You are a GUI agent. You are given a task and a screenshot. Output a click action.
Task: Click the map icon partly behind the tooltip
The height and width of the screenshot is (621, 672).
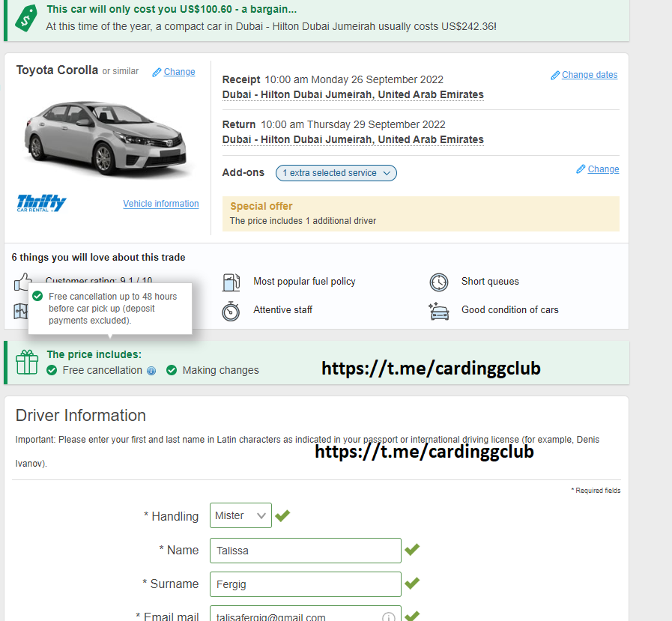(x=20, y=311)
